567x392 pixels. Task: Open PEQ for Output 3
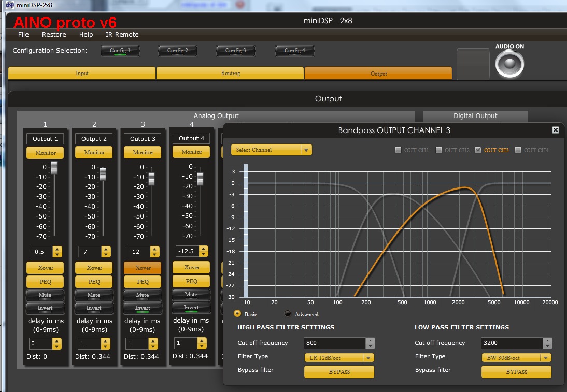click(x=143, y=282)
